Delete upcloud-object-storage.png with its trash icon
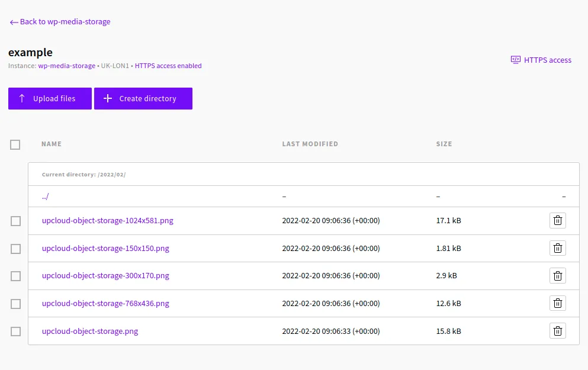The image size is (588, 370). click(557, 331)
